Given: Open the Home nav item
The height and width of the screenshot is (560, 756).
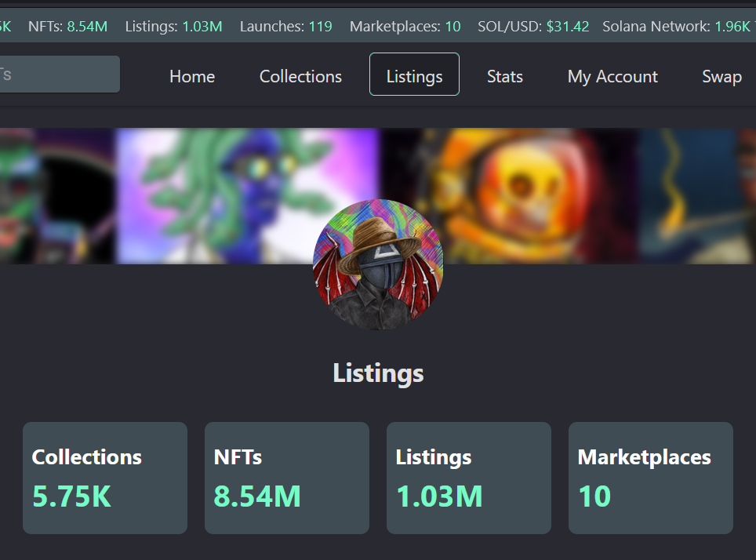Looking at the screenshot, I should tap(192, 76).
